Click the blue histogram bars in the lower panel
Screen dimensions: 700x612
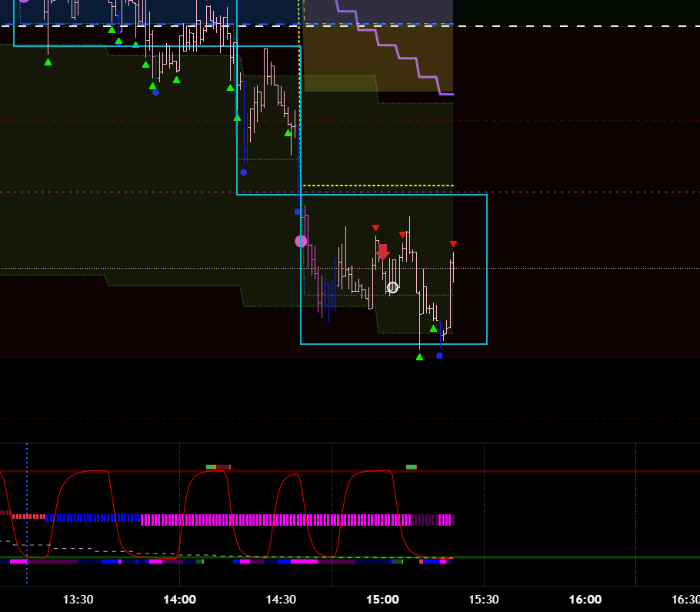click(92, 518)
